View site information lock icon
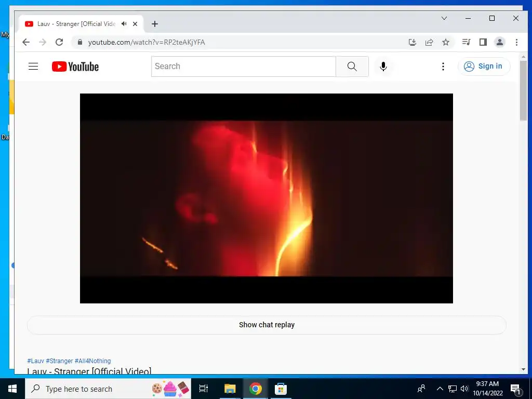Image resolution: width=532 pixels, height=399 pixels. click(x=80, y=42)
